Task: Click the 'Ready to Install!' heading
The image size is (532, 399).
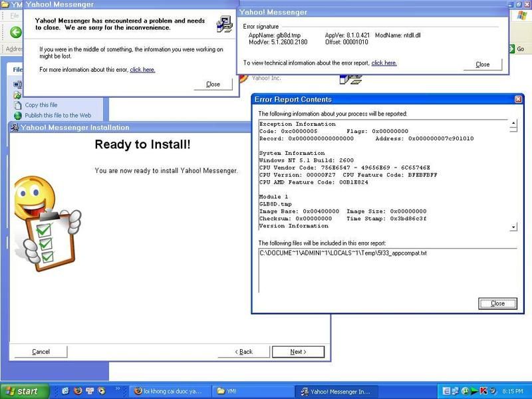Action: click(142, 144)
